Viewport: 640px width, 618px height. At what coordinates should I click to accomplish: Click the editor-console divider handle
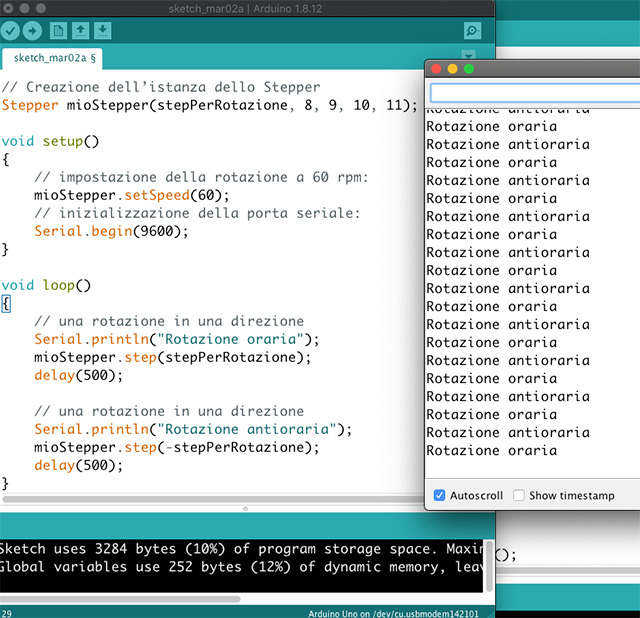(246, 509)
